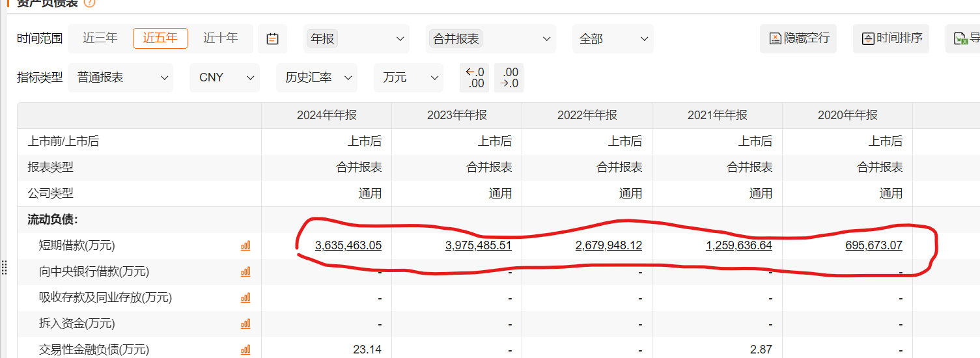Image resolution: width=980 pixels, height=358 pixels.
Task: Open the 2021 短期借款 value 1,259,636.64
Action: coord(739,246)
